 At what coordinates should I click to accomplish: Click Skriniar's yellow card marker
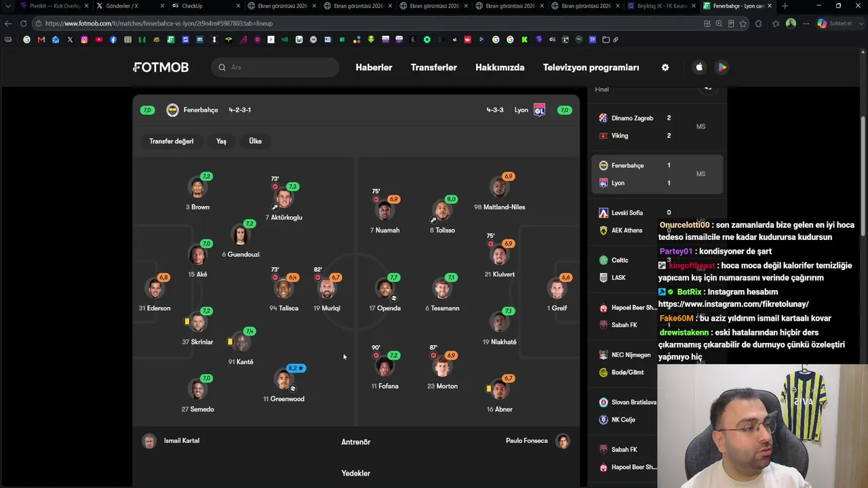point(186,321)
